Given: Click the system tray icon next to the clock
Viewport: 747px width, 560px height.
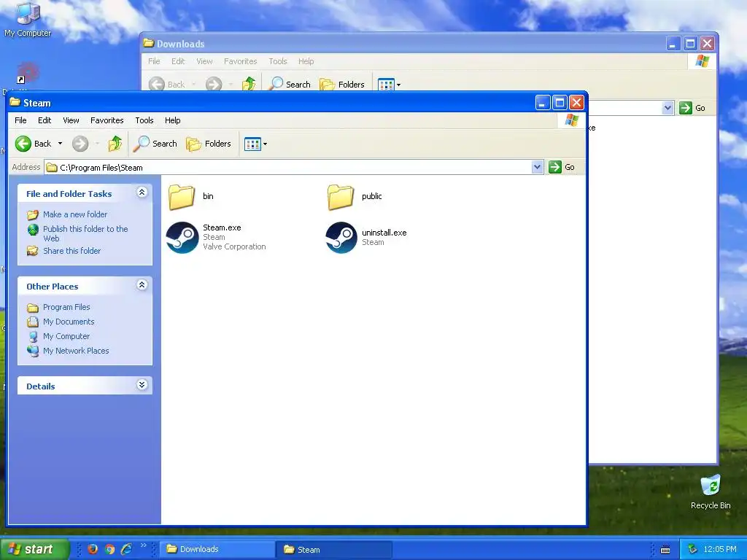Looking at the screenshot, I should [x=692, y=549].
